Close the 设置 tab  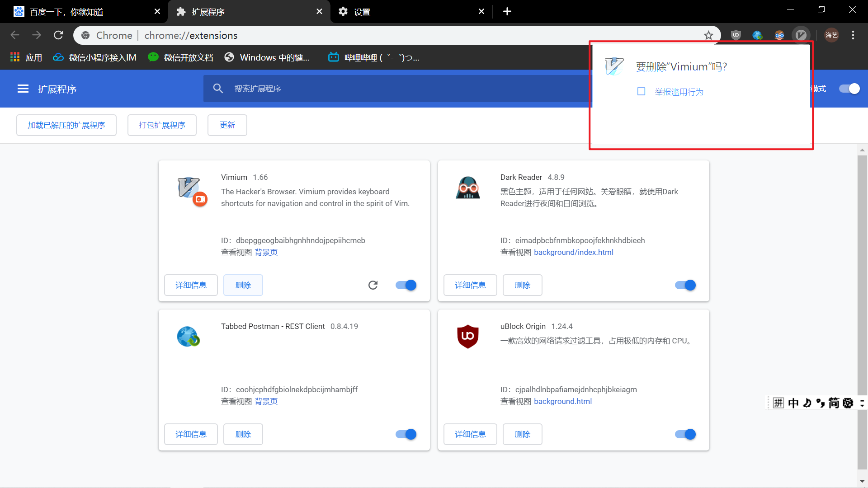coord(481,11)
